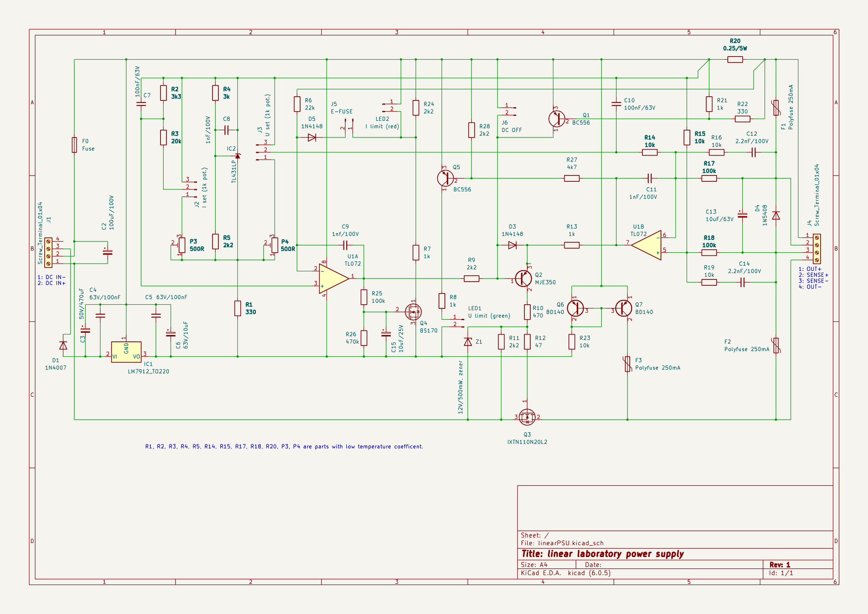The image size is (868, 614).
Task: Select the F0 Fuse symbol
Action: click(x=74, y=145)
